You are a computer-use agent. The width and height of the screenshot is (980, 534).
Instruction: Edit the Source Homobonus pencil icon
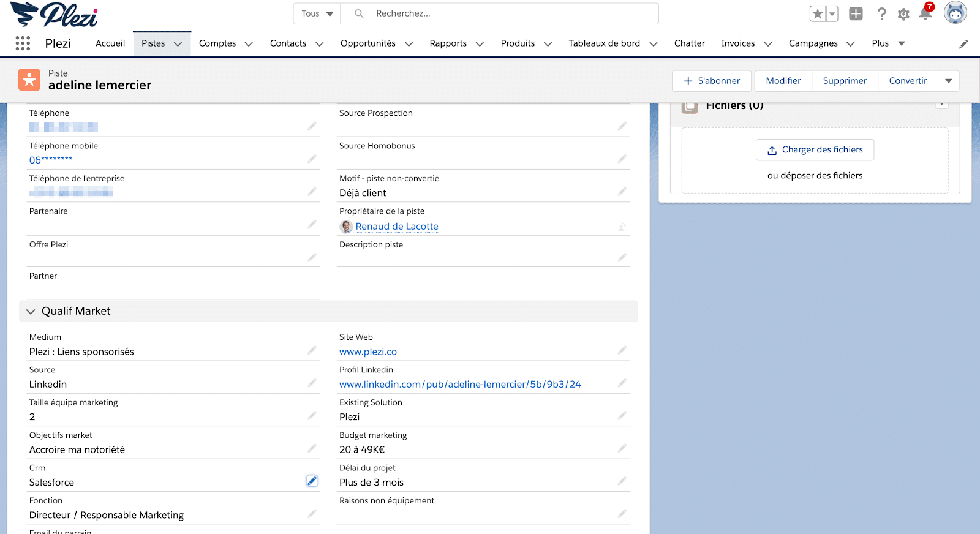click(x=622, y=159)
